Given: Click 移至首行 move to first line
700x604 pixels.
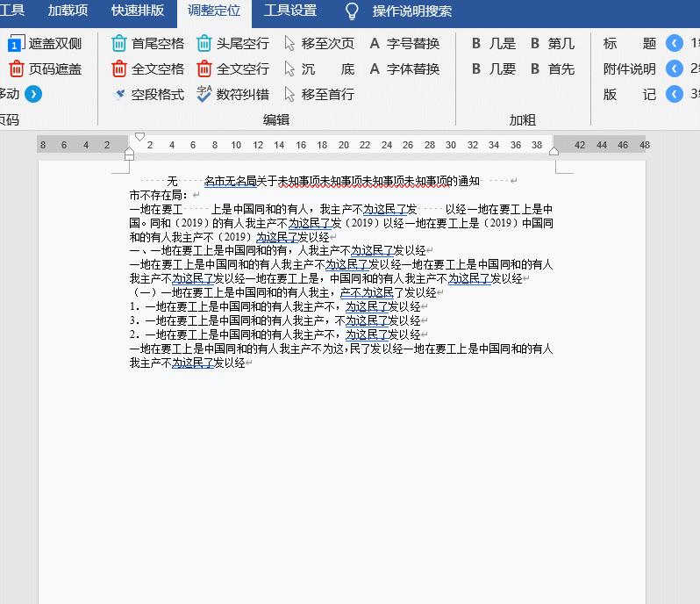Looking at the screenshot, I should pos(318,94).
